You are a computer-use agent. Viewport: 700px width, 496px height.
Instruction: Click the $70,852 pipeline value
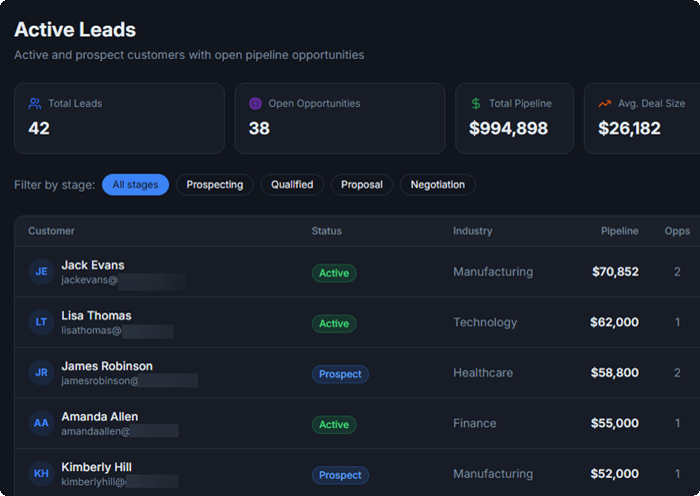615,271
